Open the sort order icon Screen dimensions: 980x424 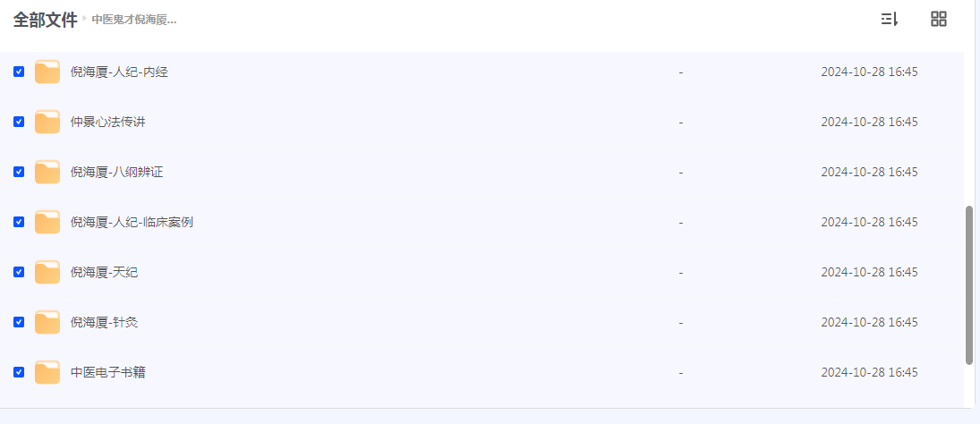(x=889, y=20)
